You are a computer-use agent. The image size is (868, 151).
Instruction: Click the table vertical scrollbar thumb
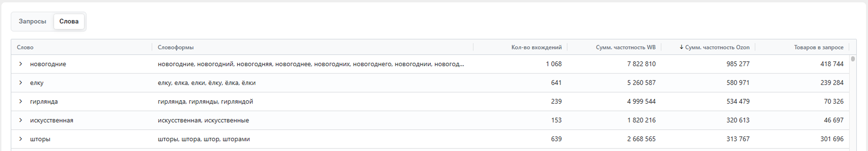(853, 59)
